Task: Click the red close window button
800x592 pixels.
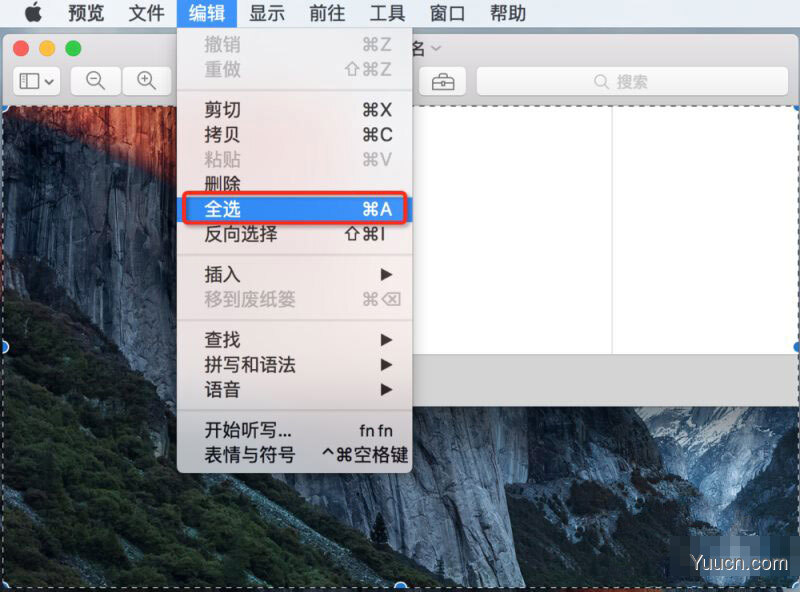Action: 21,48
